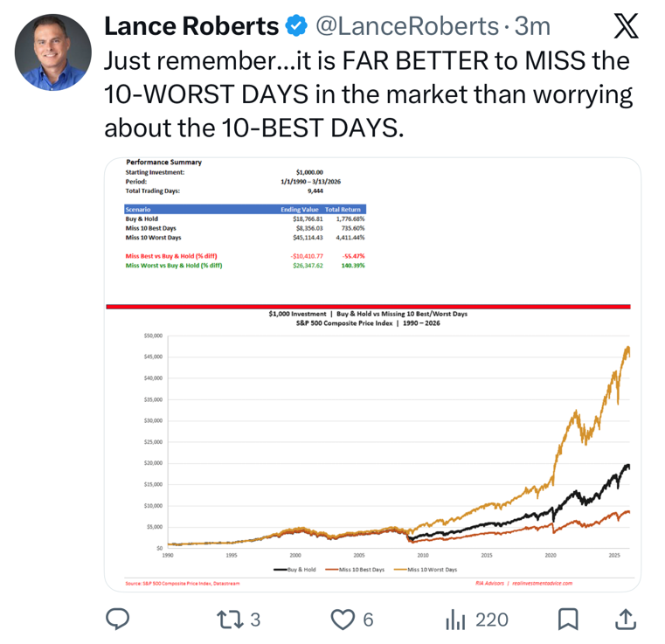Click the Lance Roberts display name
Viewport: 665px width, 644px height.
tap(191, 27)
